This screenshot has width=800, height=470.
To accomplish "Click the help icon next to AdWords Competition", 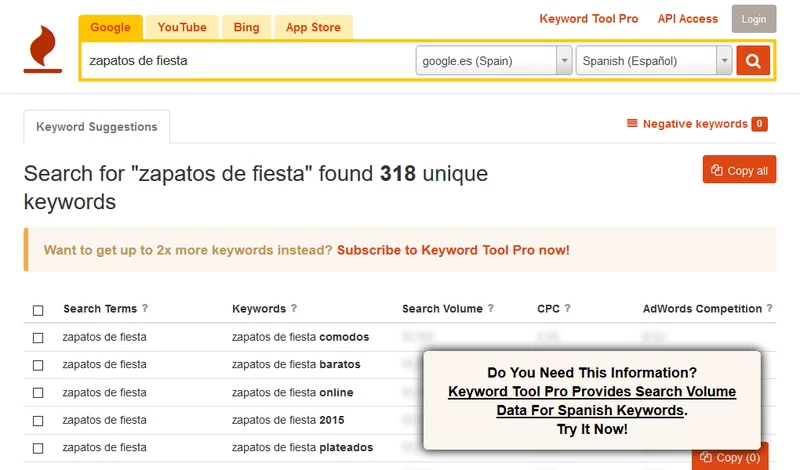I will click(769, 308).
